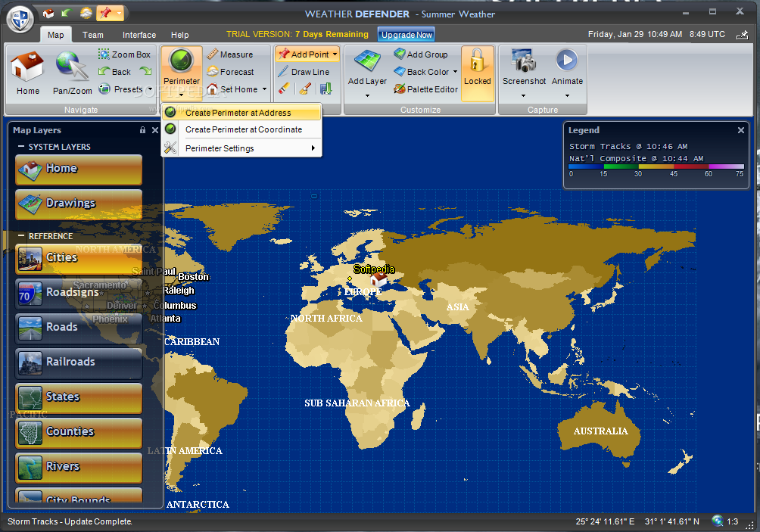Click the red house quick-access icon
This screenshot has width=760, height=532.
click(48, 14)
